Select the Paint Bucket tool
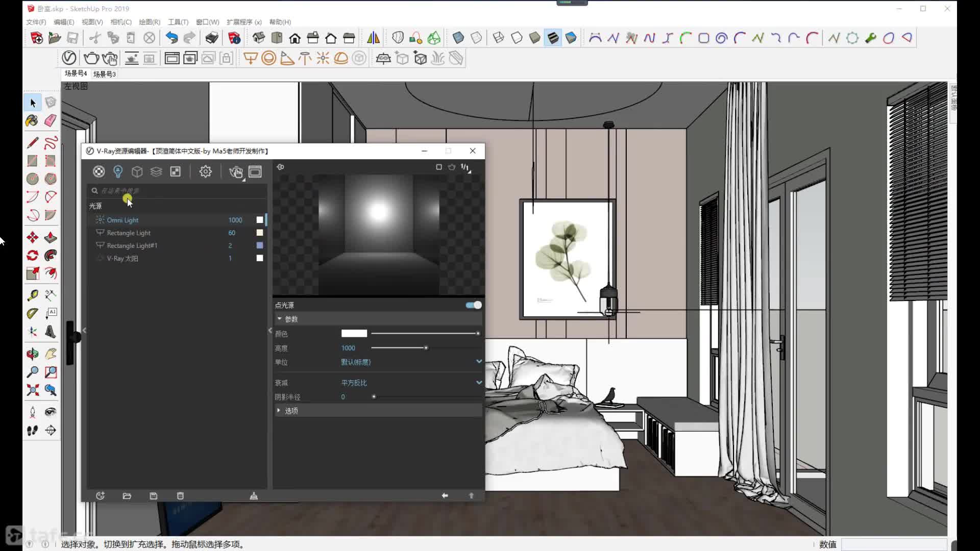Viewport: 980px width, 551px height. pos(32,120)
